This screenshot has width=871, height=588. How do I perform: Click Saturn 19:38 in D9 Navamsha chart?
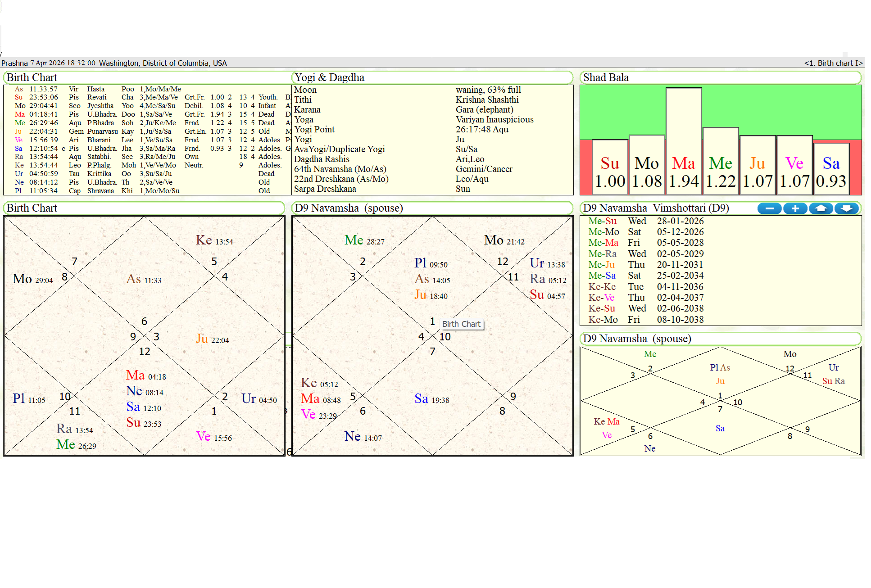pyautogui.click(x=431, y=399)
